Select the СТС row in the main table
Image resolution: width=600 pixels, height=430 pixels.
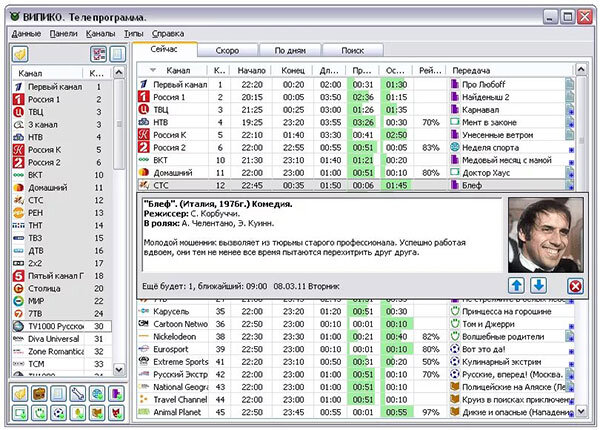(x=356, y=185)
